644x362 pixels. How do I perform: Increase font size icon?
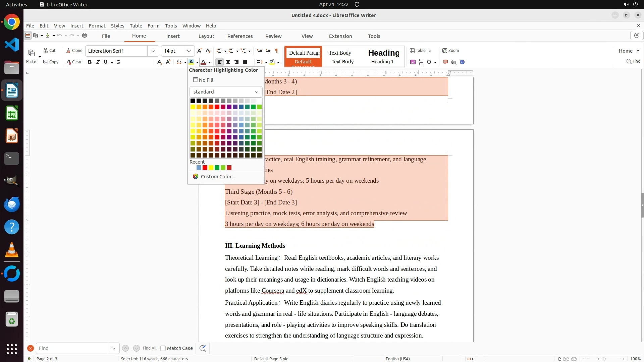pyautogui.click(x=200, y=51)
